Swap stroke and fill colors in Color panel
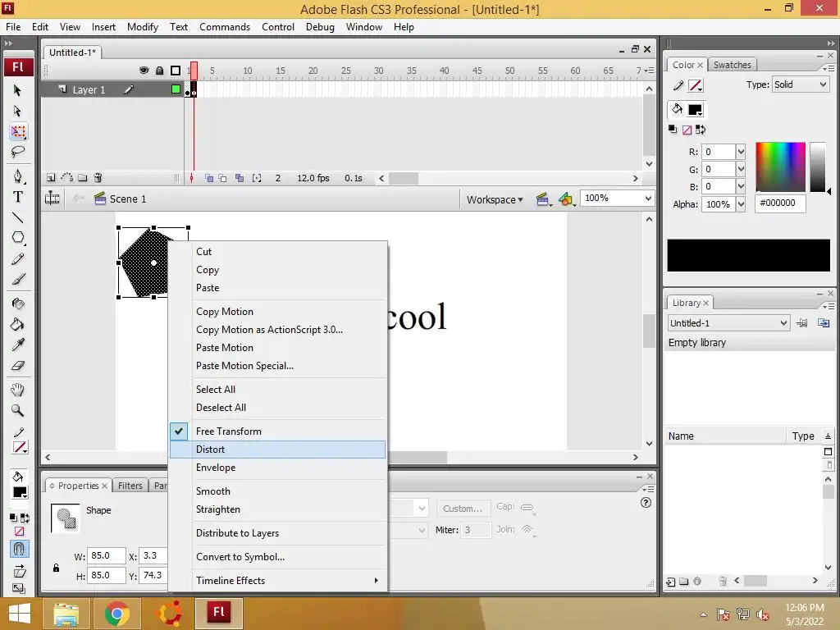Image resolution: width=840 pixels, height=630 pixels. [x=701, y=130]
